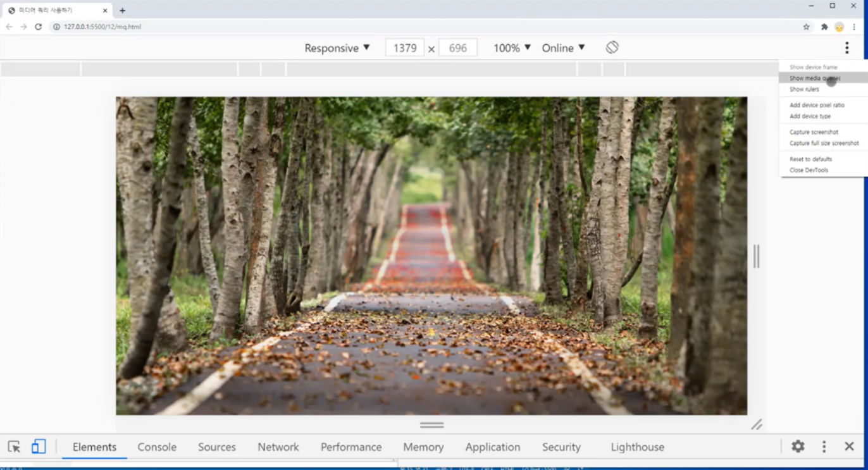Grab the bottom-edge viewport resize handle

[431, 425]
